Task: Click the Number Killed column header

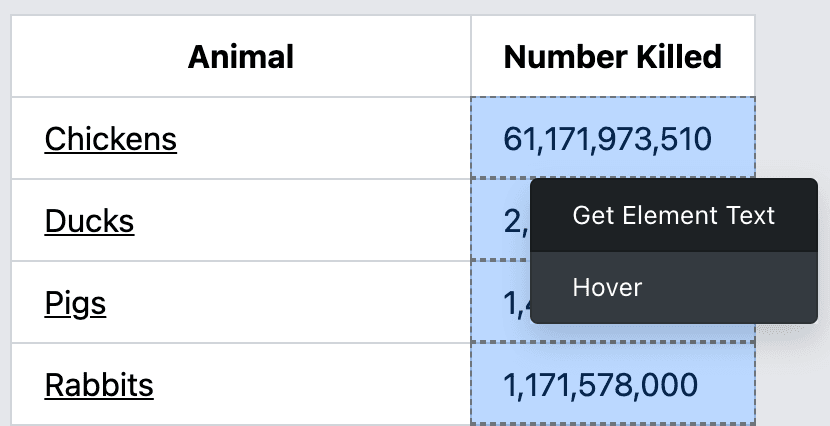Action: click(x=612, y=57)
